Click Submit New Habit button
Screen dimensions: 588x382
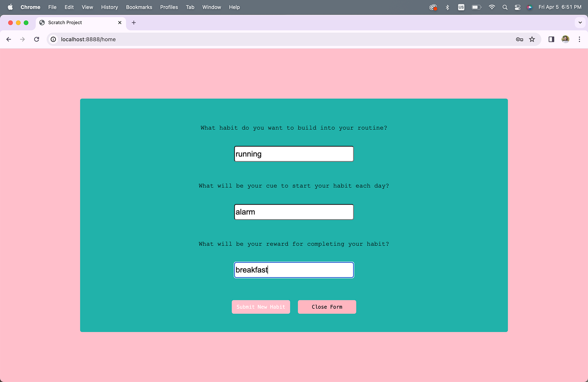(261, 307)
